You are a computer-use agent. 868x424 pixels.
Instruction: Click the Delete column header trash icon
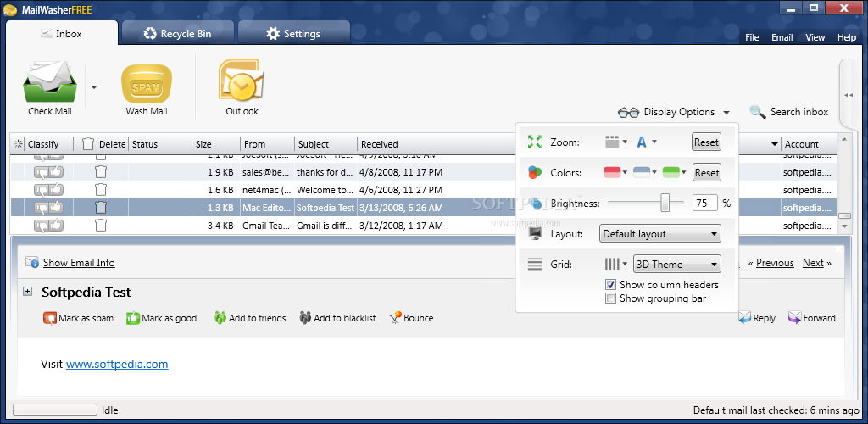pos(88,144)
